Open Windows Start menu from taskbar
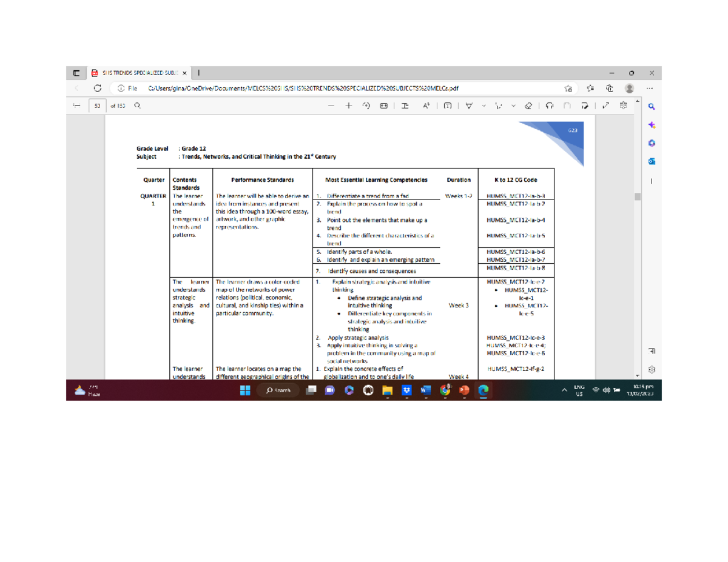 click(x=245, y=391)
